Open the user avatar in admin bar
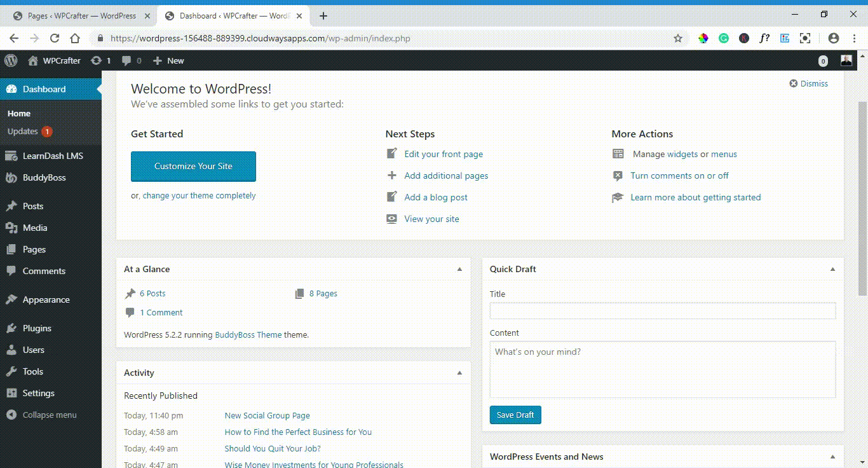Screen dimensions: 868x468 pyautogui.click(x=846, y=60)
